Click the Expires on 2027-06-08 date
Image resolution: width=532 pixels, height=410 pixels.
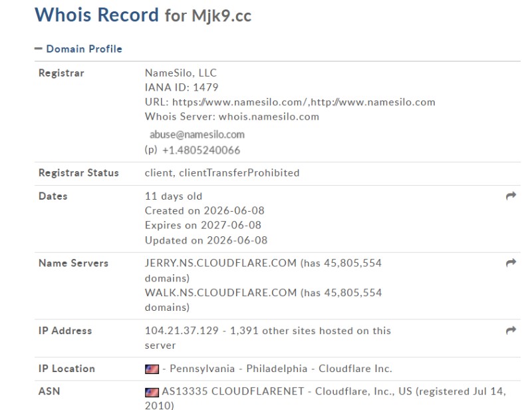pos(203,225)
